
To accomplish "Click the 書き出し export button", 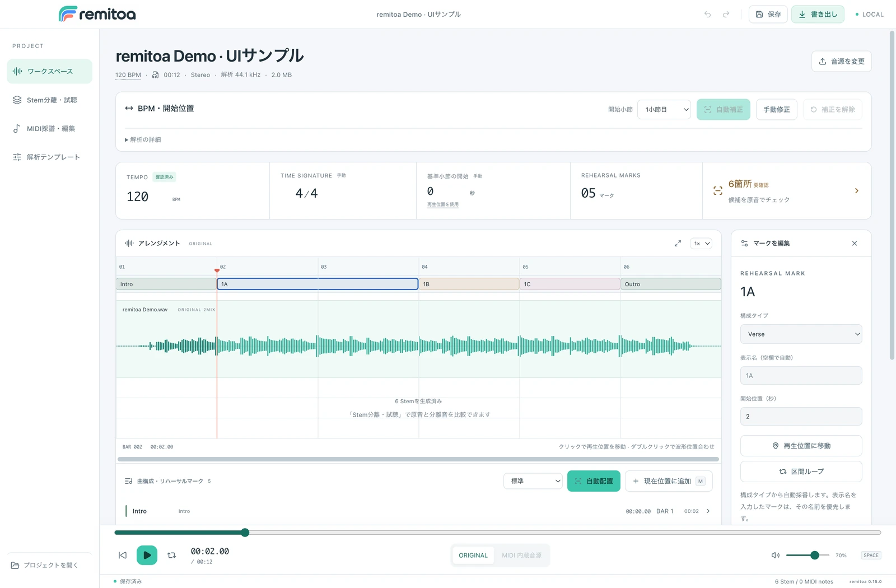I will 818,15.
